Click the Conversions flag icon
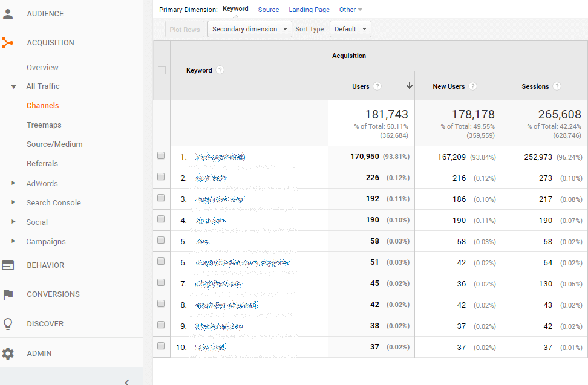Screen dimensions: 588x385 click(x=8, y=294)
